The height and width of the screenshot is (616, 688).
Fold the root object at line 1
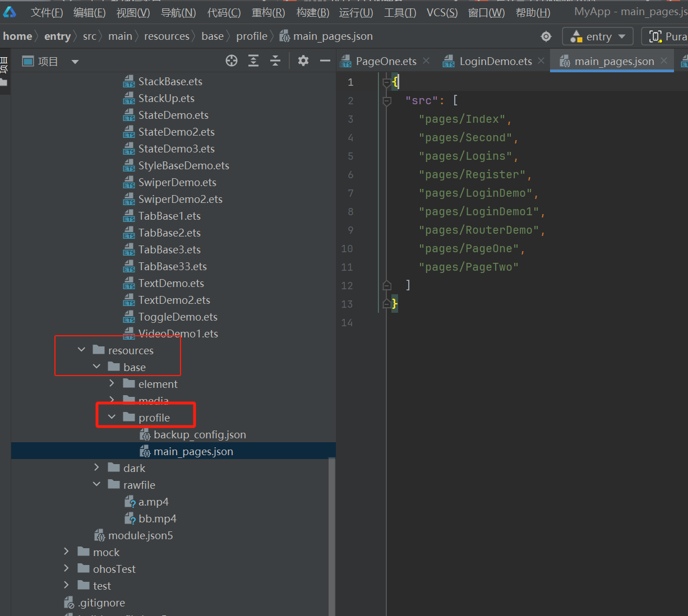(x=387, y=82)
